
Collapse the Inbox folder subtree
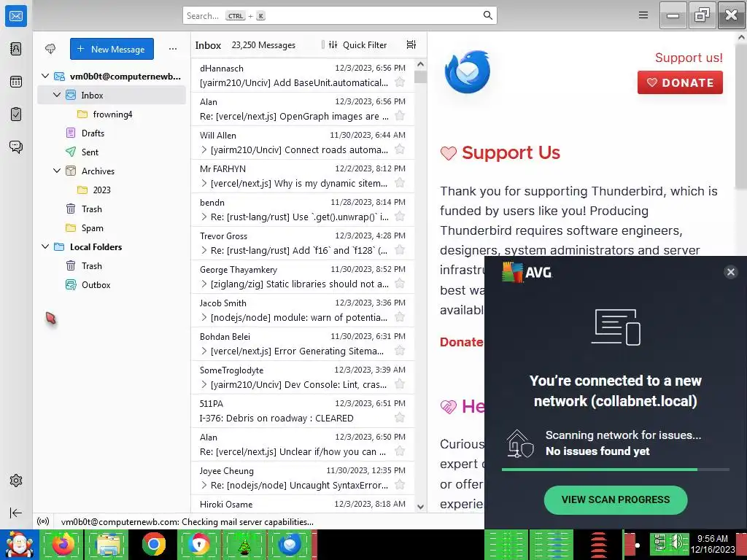(57, 95)
